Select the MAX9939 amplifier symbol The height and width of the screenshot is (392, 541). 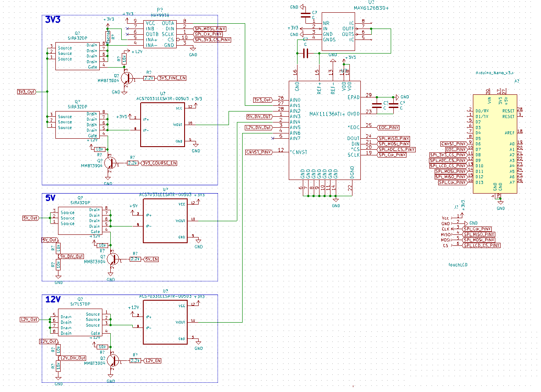[x=160, y=34]
